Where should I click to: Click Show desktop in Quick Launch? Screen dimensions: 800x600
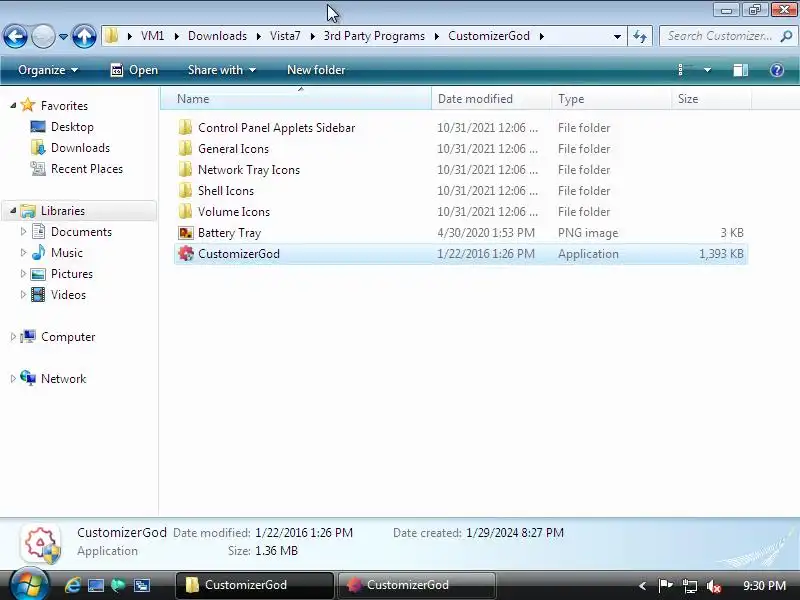tap(95, 585)
